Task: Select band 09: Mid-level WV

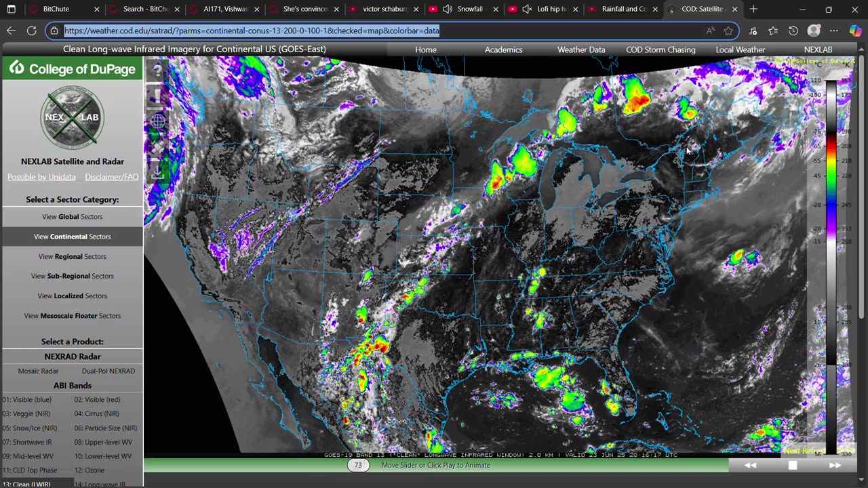Action: coord(28,456)
